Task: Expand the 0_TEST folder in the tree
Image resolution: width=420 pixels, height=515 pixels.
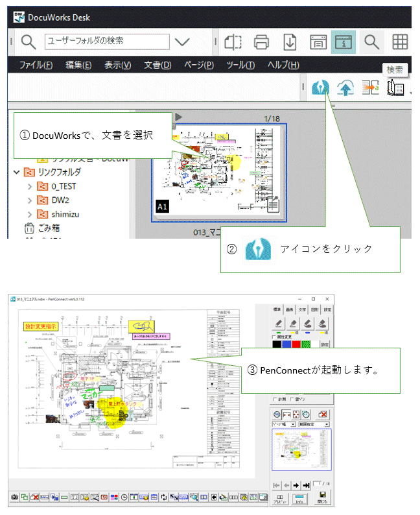Action: coord(30,186)
